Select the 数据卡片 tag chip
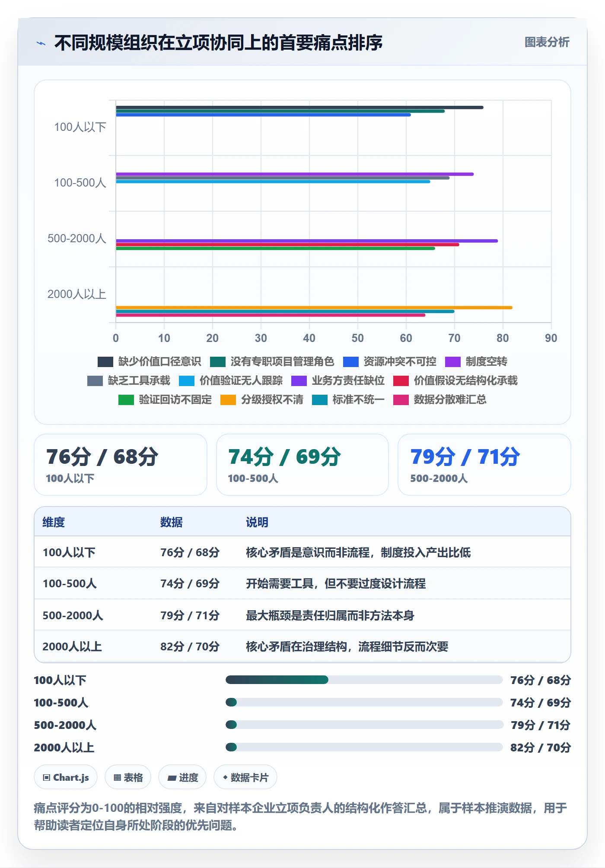This screenshot has height=868, width=605. pyautogui.click(x=245, y=777)
